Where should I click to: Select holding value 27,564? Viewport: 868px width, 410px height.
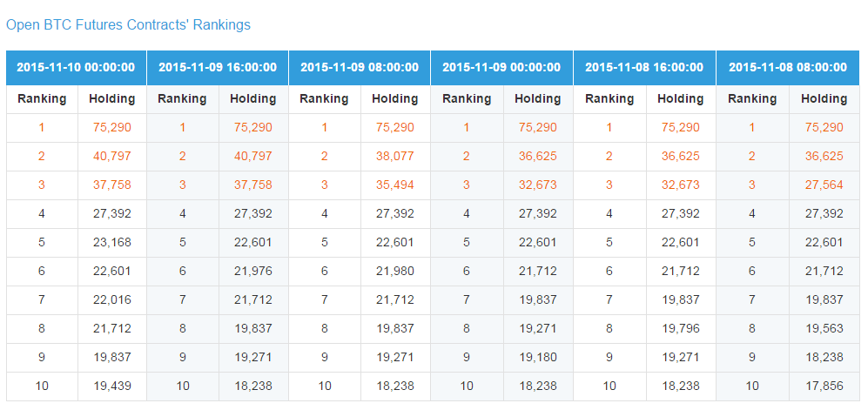(x=824, y=185)
